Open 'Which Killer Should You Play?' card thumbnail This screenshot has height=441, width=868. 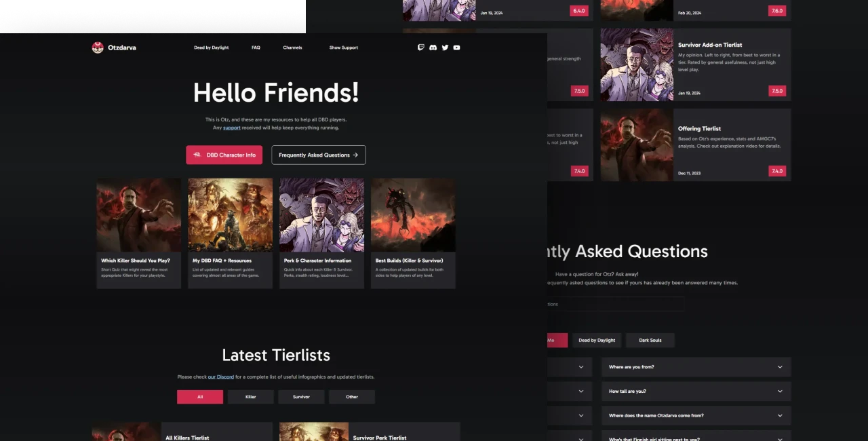point(138,214)
